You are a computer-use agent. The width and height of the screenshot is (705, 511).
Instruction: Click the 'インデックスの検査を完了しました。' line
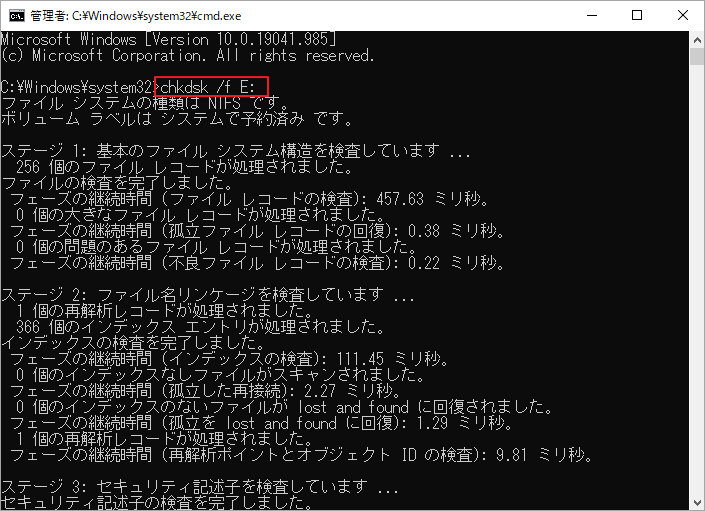134,344
